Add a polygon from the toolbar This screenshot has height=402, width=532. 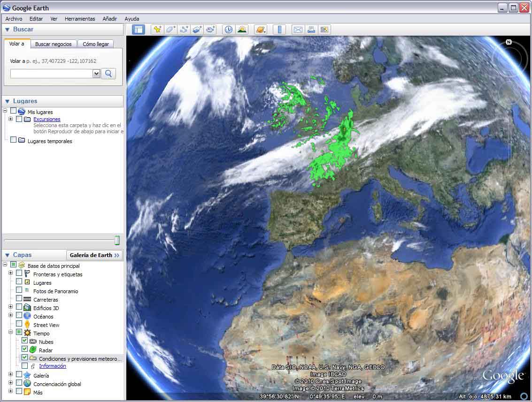170,30
